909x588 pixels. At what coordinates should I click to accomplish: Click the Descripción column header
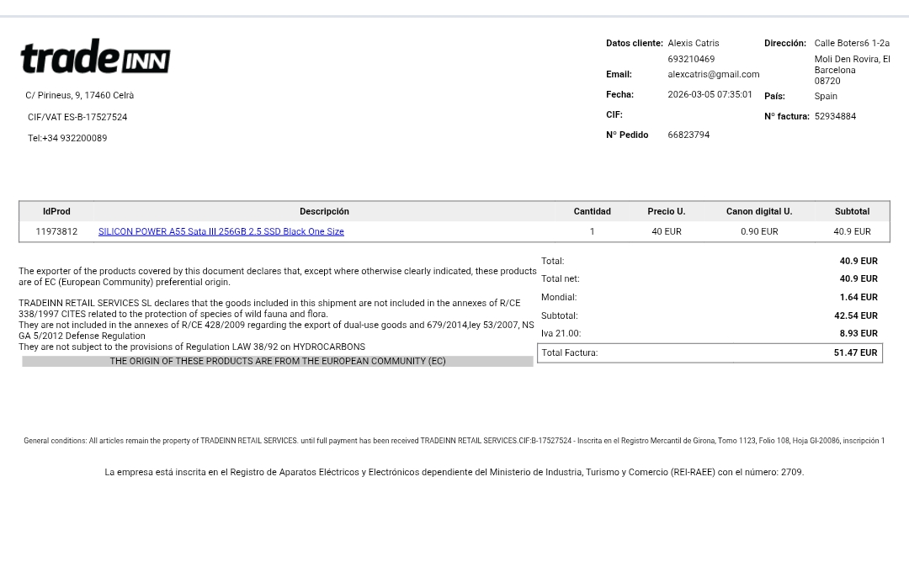click(324, 211)
